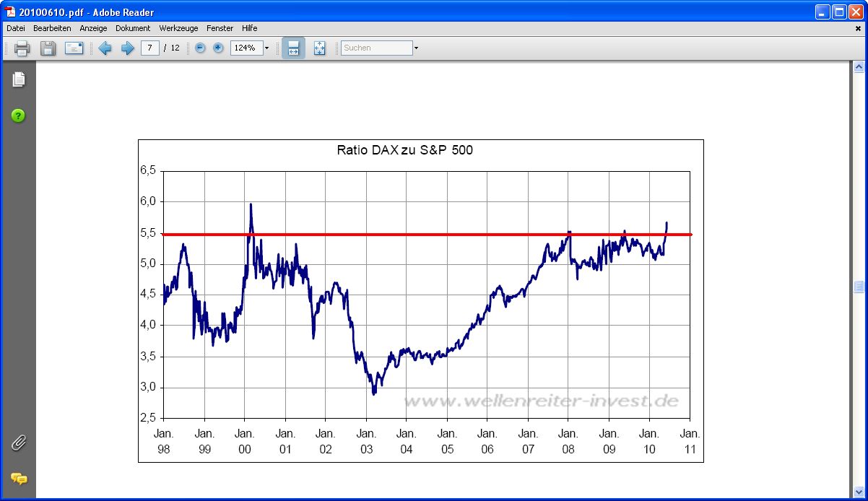Click x-axis label 'Jan. 05'
868x501 pixels.
point(447,441)
